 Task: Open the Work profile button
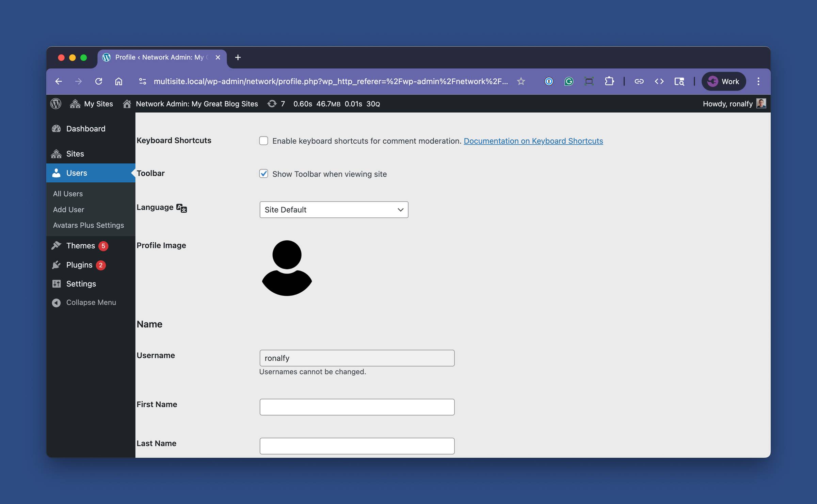coord(724,81)
